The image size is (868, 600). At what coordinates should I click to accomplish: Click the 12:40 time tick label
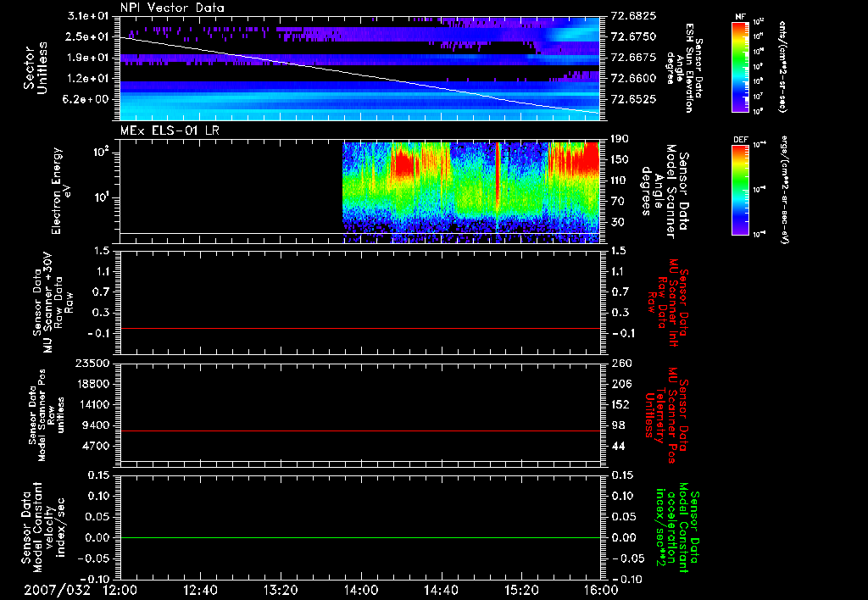coord(200,590)
